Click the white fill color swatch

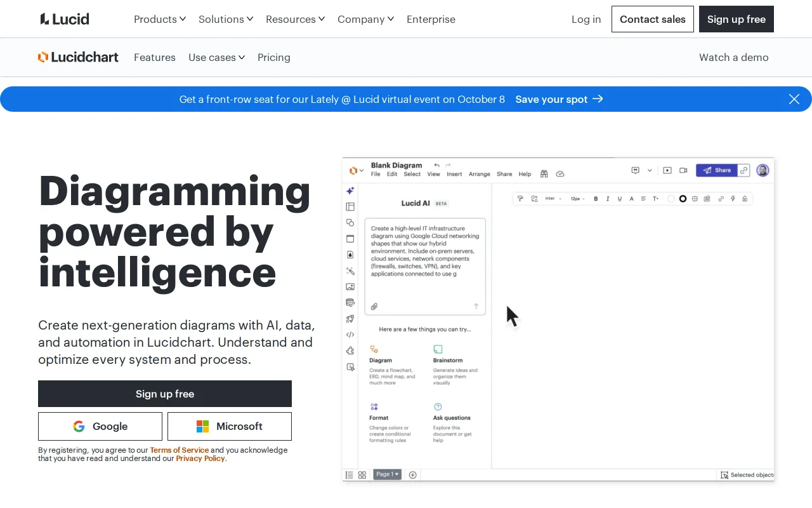[671, 199]
